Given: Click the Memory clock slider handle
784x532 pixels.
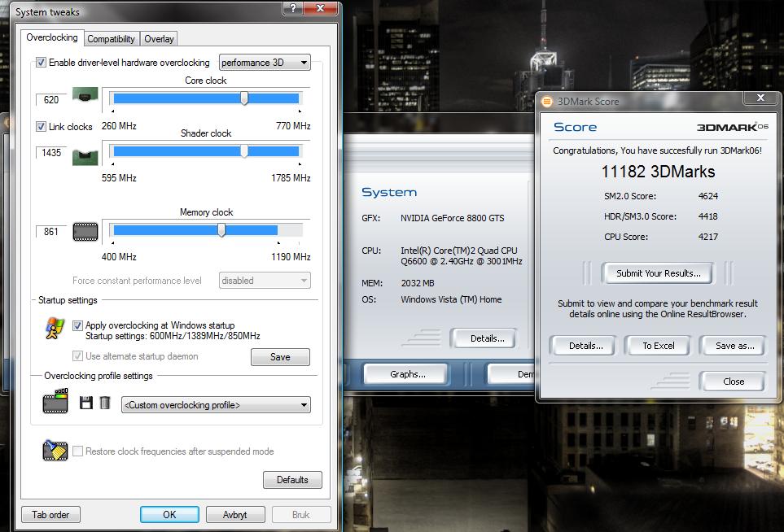Looking at the screenshot, I should [221, 229].
